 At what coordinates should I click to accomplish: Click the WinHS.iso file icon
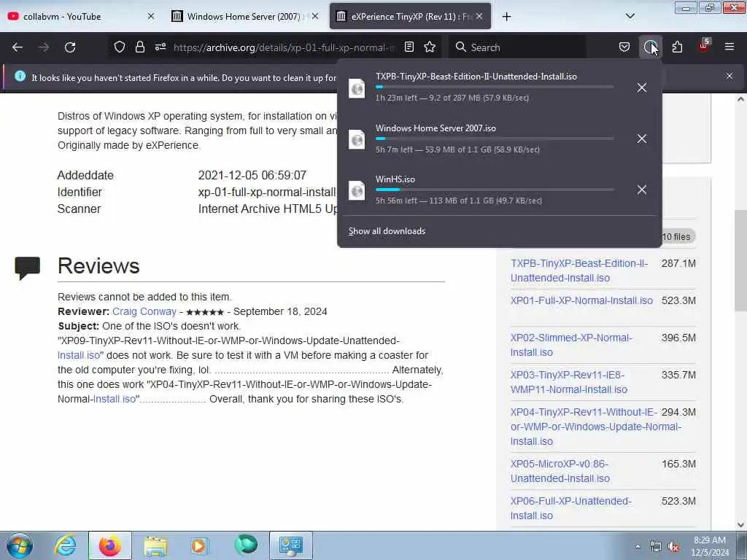click(357, 190)
